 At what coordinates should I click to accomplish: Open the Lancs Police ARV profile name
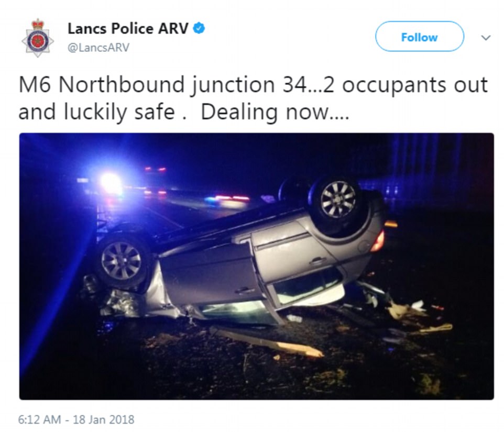(x=128, y=29)
